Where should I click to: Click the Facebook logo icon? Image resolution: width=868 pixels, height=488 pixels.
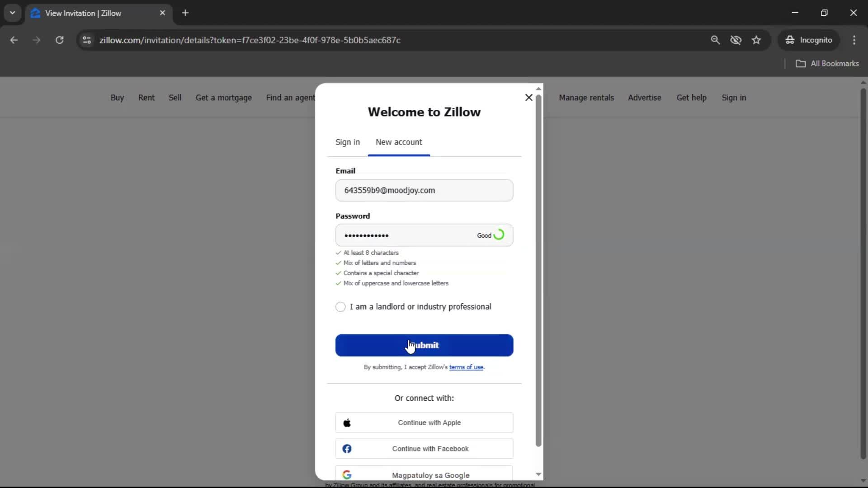click(x=347, y=449)
